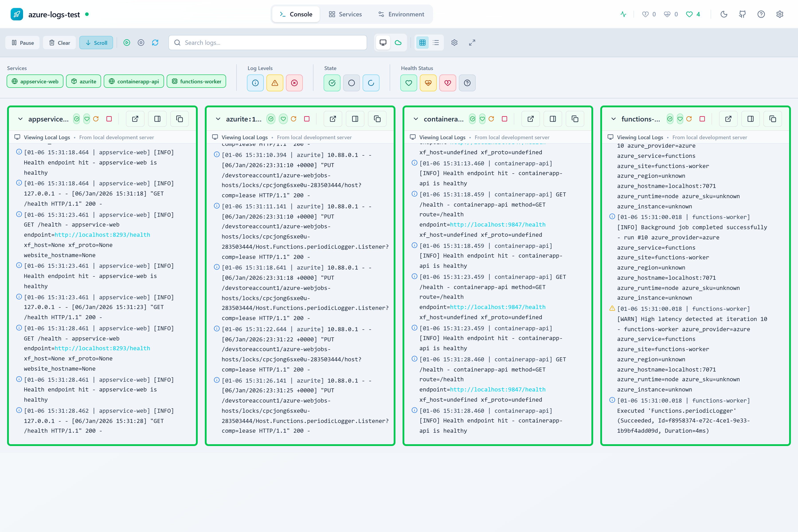
Task: Toggle the degraded health status filter
Action: (x=428, y=83)
